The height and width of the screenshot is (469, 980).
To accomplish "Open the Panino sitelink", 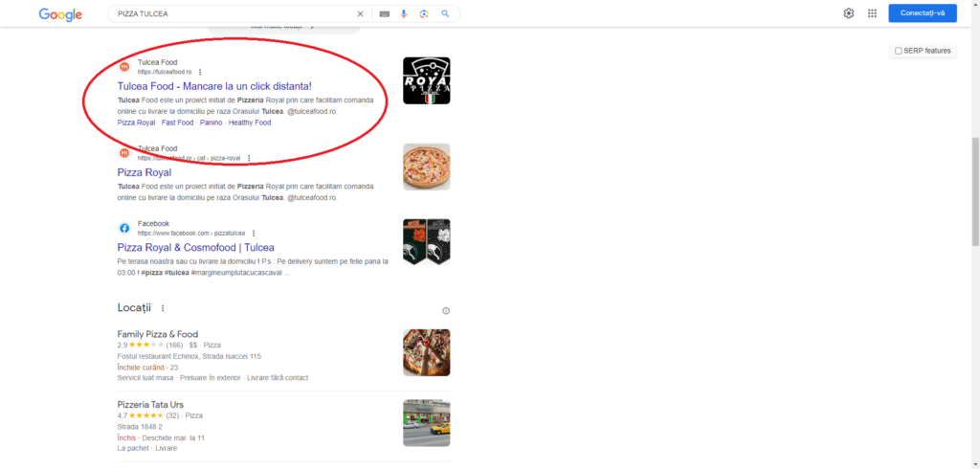I will [x=212, y=123].
